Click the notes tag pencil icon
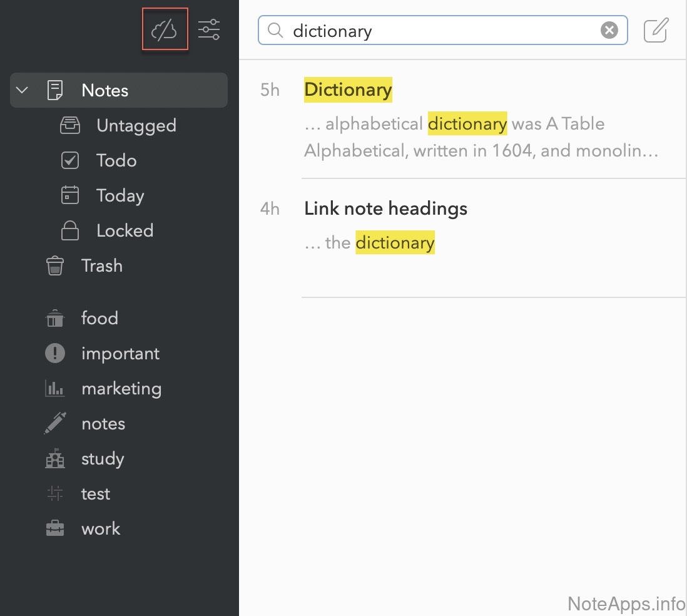This screenshot has width=687, height=616. [x=55, y=424]
